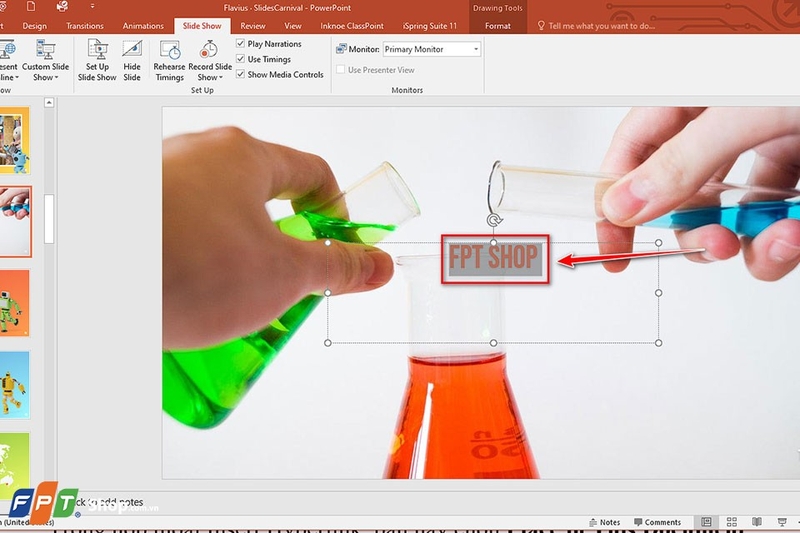Viewport: 800px width, 533px height.
Task: Switch to Normal view in status bar
Action: [x=706, y=522]
